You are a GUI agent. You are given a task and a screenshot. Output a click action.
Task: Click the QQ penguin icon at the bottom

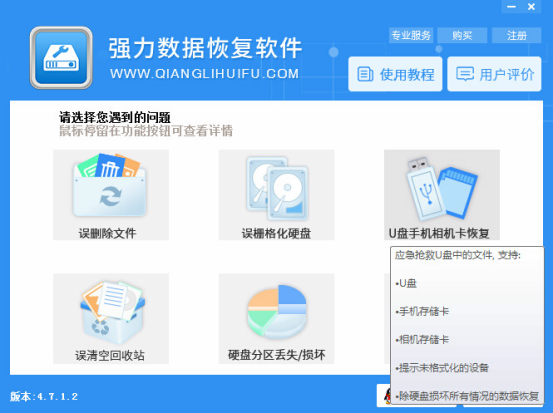(387, 396)
